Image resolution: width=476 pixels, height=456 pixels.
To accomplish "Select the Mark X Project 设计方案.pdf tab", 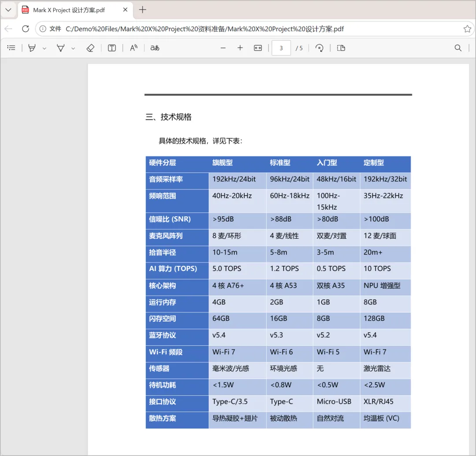I will pos(76,10).
